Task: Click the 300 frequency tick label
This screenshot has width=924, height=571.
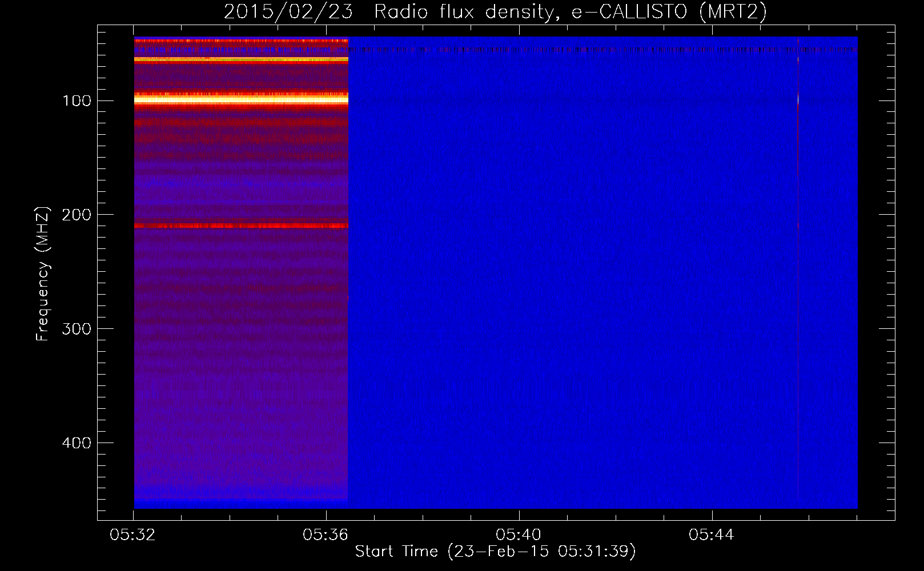Action: pyautogui.click(x=77, y=329)
